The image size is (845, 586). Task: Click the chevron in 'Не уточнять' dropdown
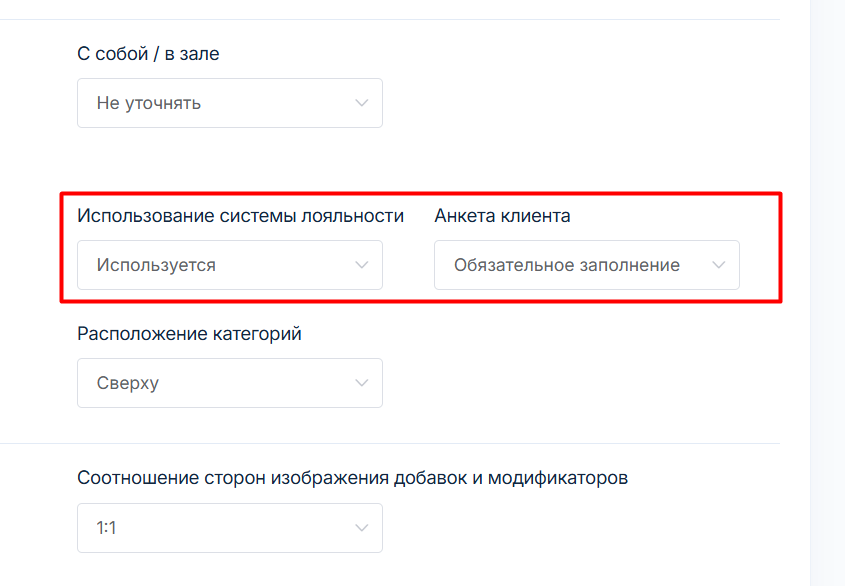tap(361, 103)
